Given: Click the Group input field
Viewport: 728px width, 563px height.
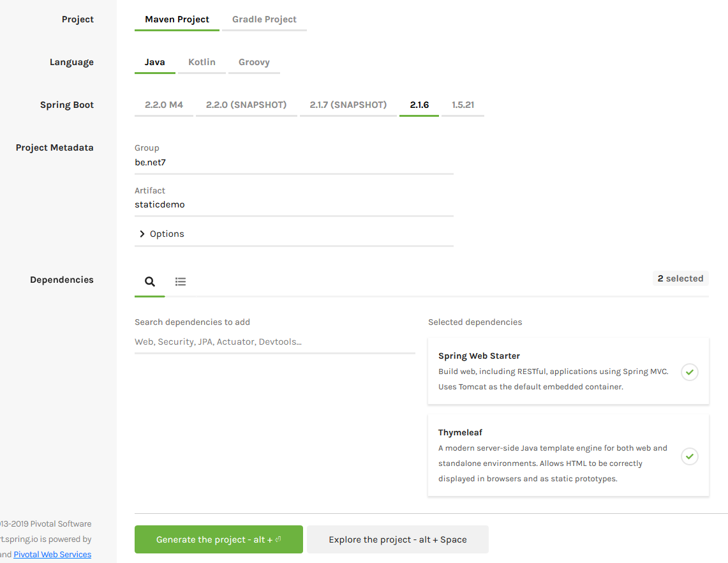Looking at the screenshot, I should 293,163.
